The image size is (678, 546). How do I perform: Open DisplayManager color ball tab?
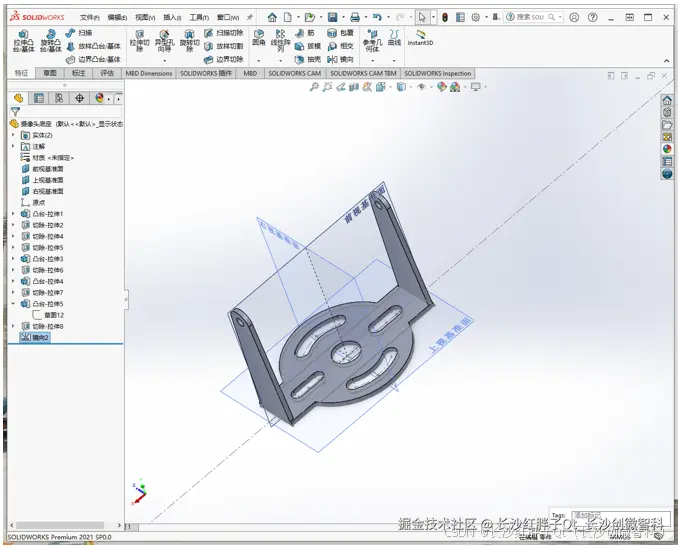click(x=99, y=98)
